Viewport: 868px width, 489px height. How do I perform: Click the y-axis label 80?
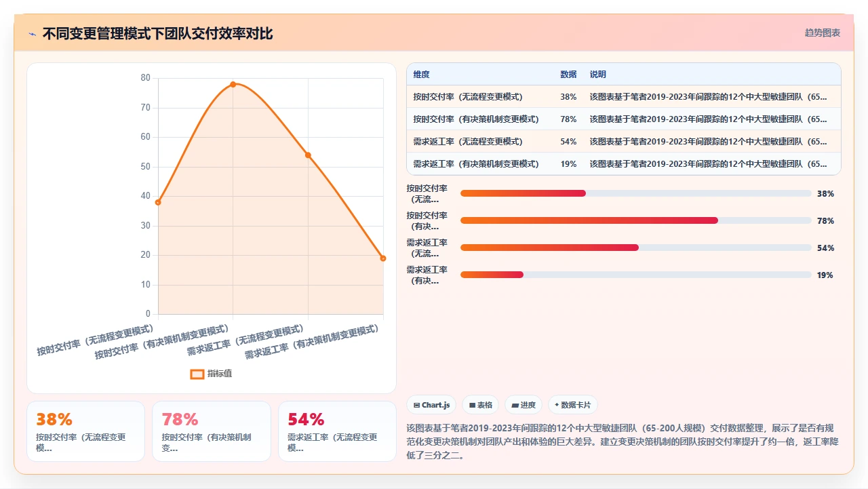coord(145,78)
